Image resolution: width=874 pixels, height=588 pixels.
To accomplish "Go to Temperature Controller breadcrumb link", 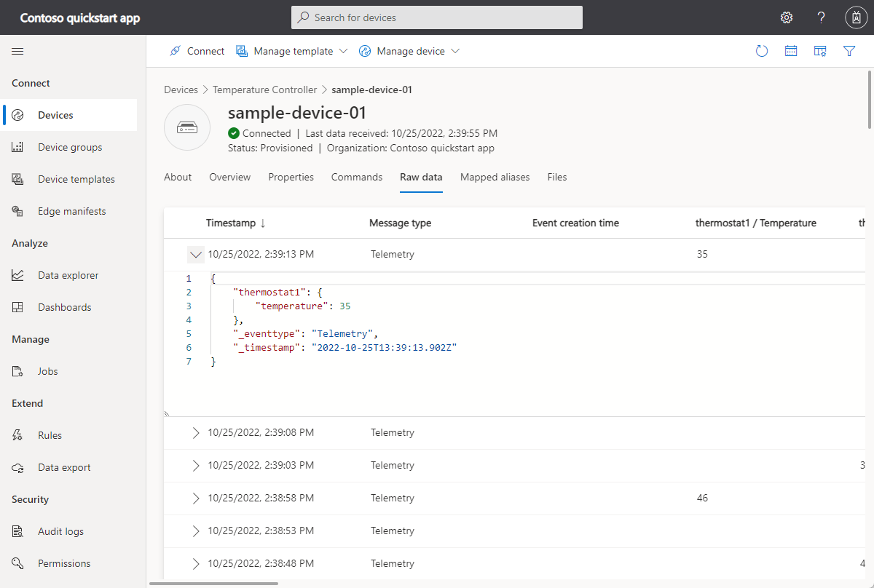I will click(264, 90).
